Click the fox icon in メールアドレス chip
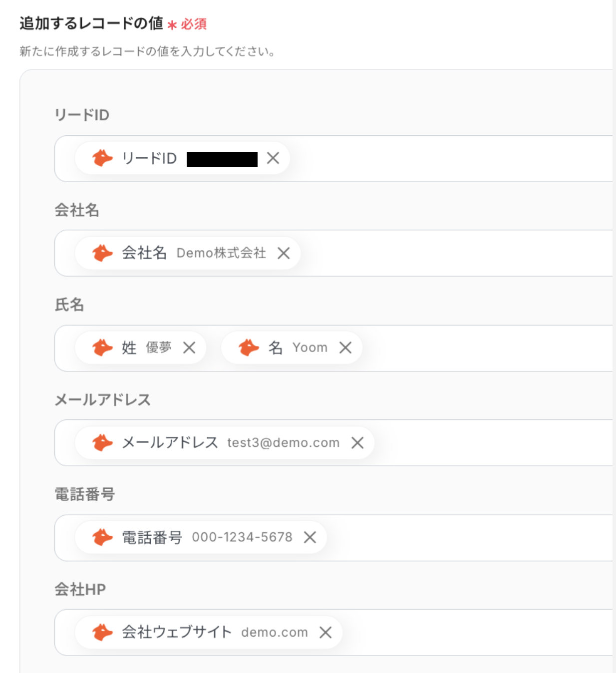 102,443
